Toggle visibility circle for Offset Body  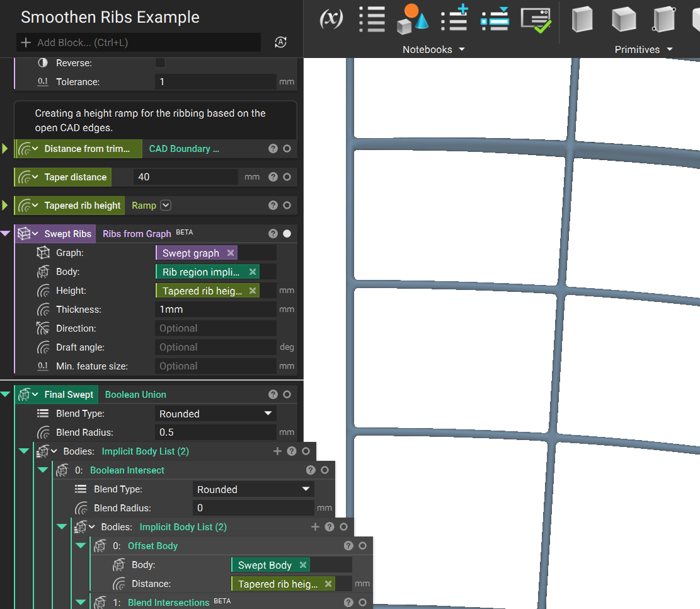362,545
